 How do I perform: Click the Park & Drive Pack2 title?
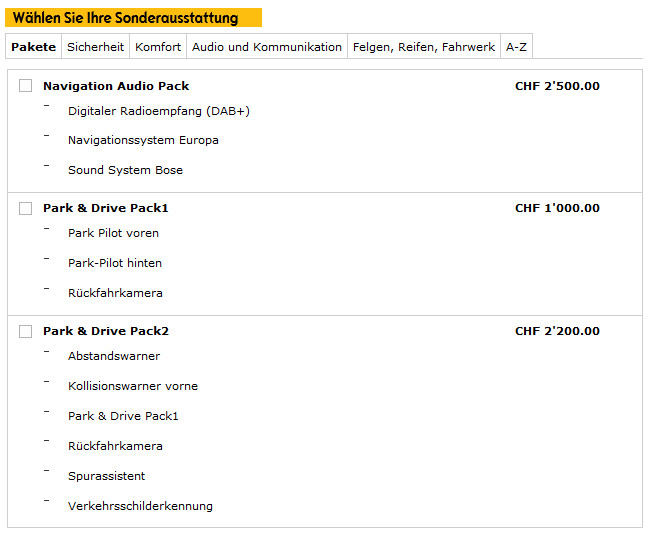pyautogui.click(x=106, y=331)
